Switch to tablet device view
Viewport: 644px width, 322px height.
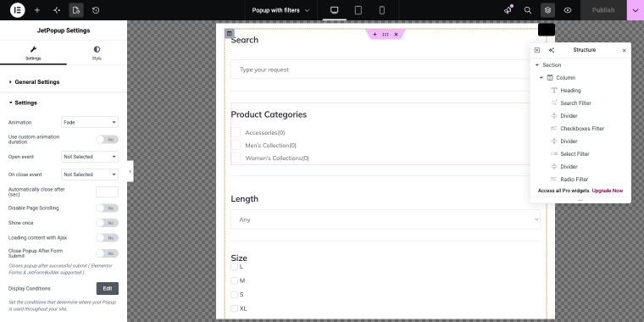tap(358, 10)
